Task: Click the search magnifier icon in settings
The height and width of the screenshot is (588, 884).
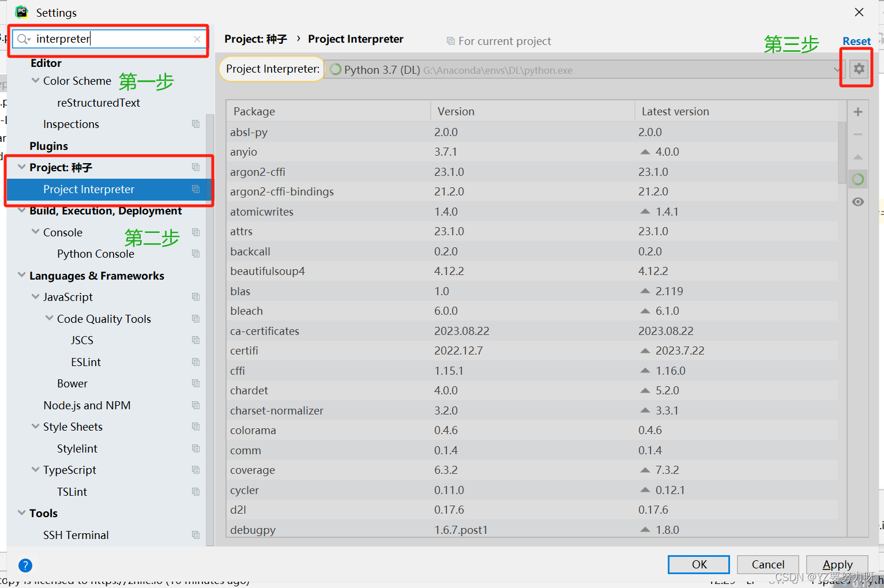Action: tap(24, 39)
